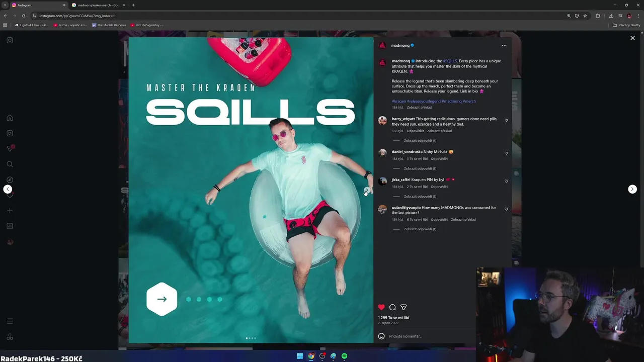The width and height of the screenshot is (644, 362).
Task: Expand replies under harry_whyatt's comment
Action: point(420,140)
